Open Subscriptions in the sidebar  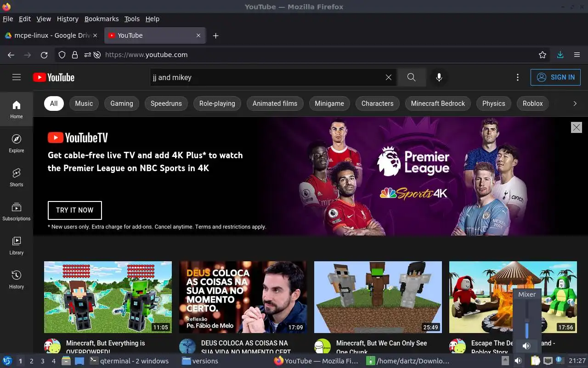17,211
